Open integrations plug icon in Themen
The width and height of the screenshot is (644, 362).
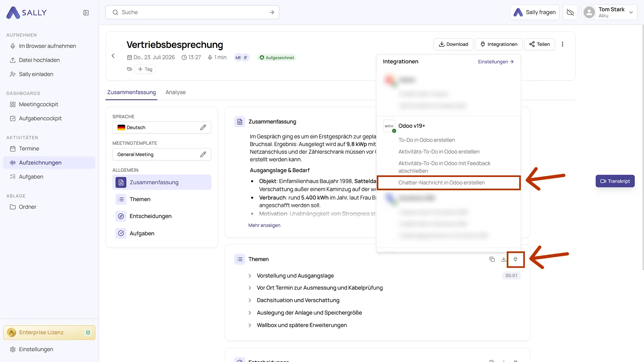tap(516, 259)
